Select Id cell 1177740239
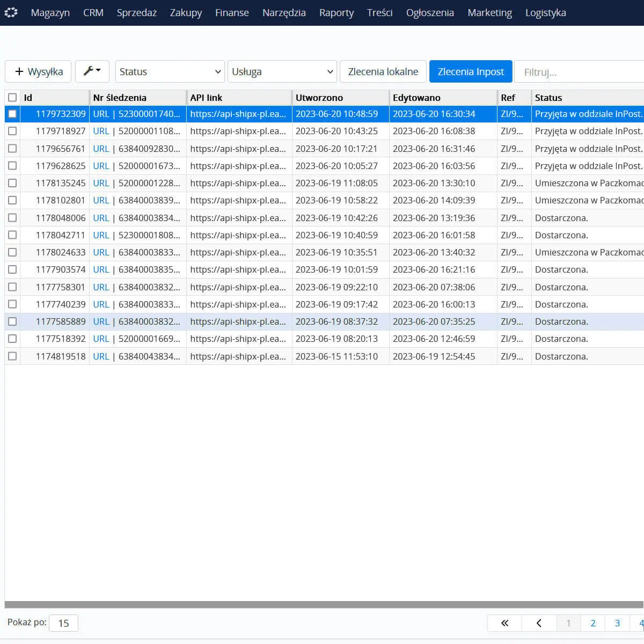 point(61,304)
